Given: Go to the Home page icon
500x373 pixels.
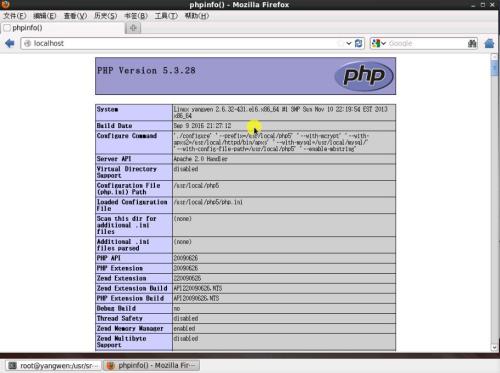Looking at the screenshot, I should 489,43.
